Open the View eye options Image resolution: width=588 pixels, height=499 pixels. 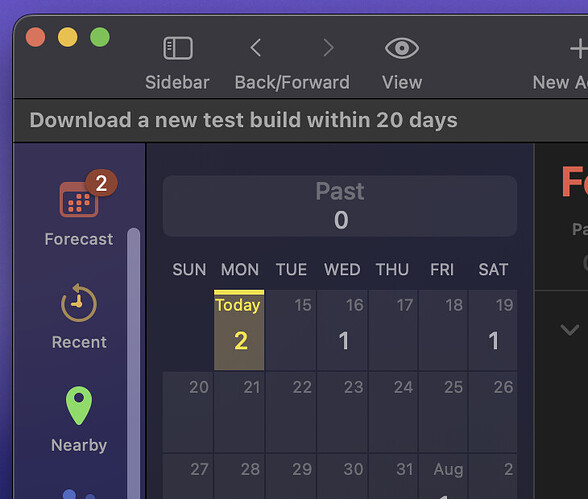[402, 48]
